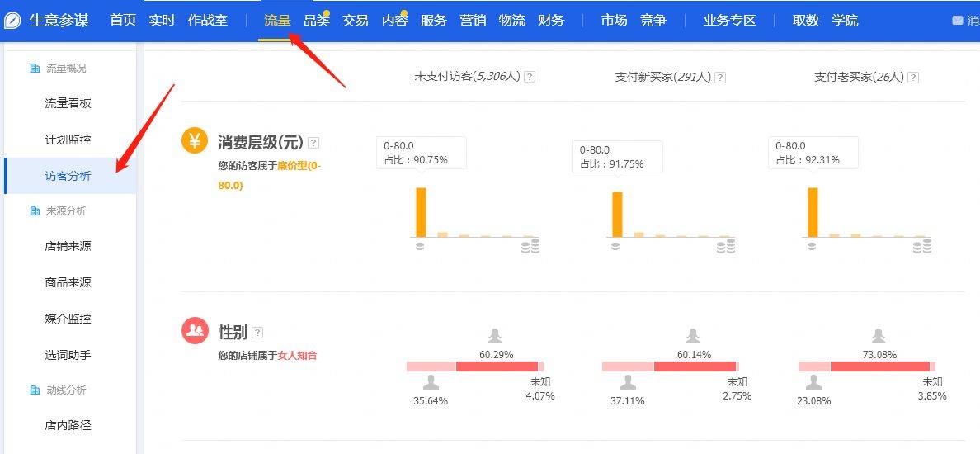Screen dimensions: 980x454
Task: Click the red 性别 people icon
Action: click(195, 330)
